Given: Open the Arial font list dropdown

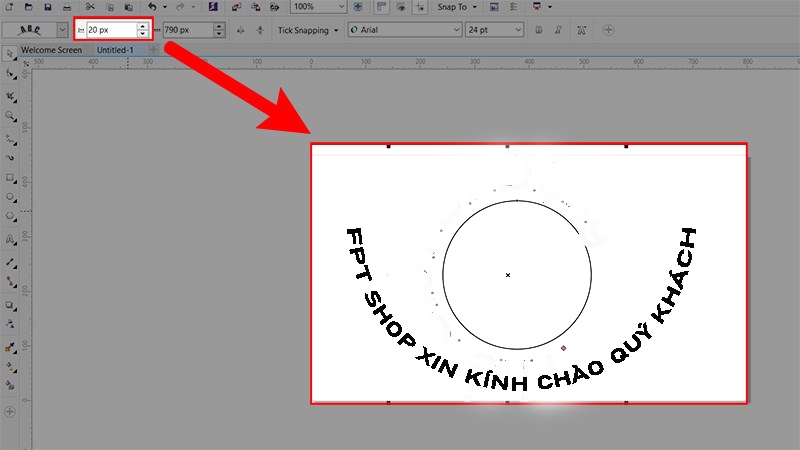Looking at the screenshot, I should pyautogui.click(x=457, y=30).
